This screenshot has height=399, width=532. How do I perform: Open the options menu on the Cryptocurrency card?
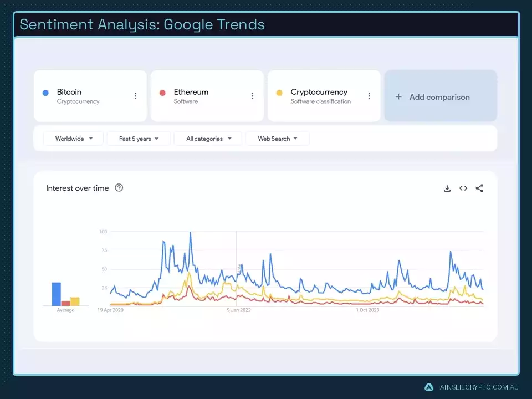click(x=370, y=95)
